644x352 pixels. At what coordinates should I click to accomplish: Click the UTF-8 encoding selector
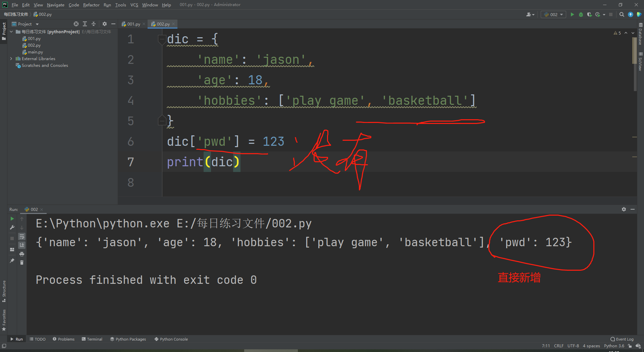coord(573,346)
